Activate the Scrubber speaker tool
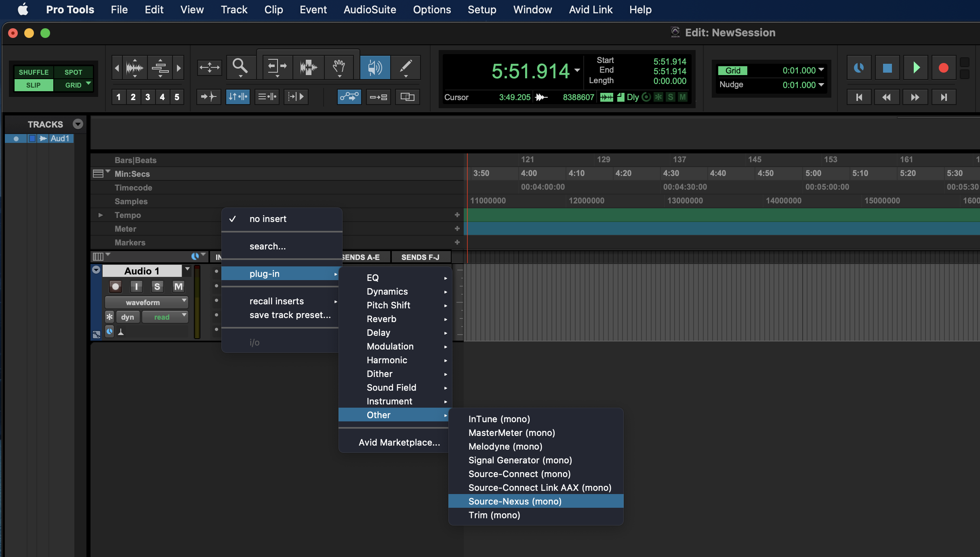 pos(375,67)
